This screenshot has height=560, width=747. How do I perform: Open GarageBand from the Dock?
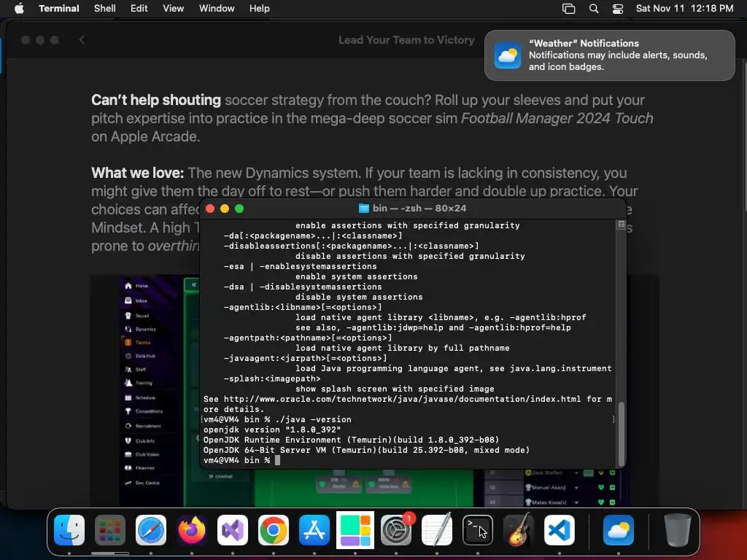click(519, 530)
